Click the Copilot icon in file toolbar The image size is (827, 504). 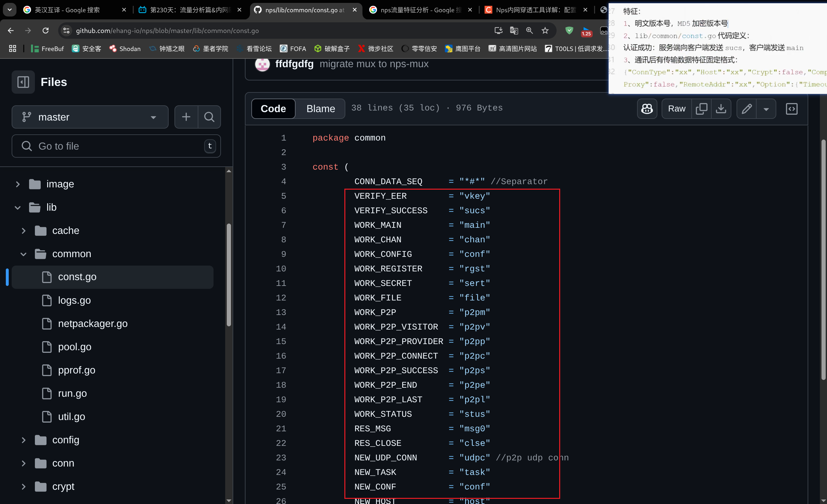[646, 109]
